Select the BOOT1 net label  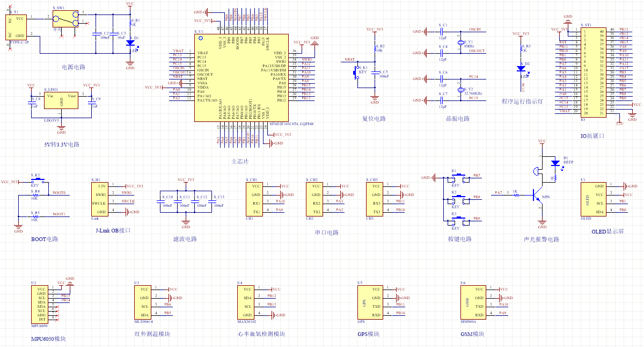point(59,214)
